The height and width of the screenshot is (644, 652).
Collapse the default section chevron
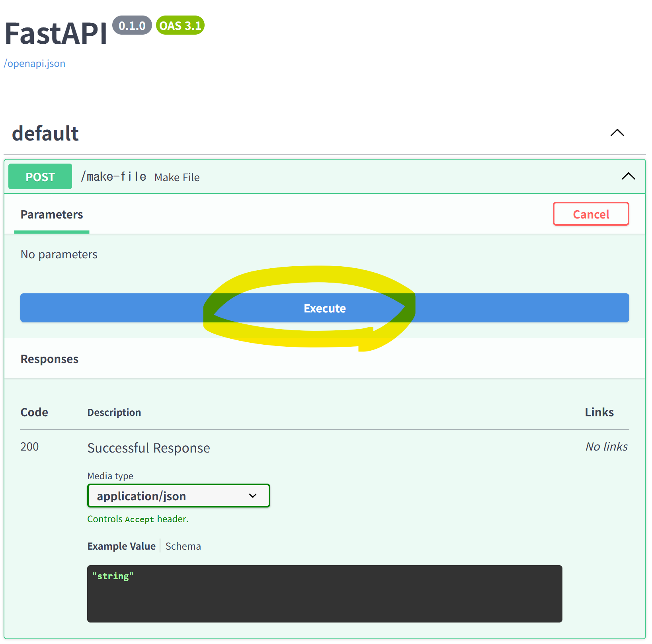click(617, 133)
